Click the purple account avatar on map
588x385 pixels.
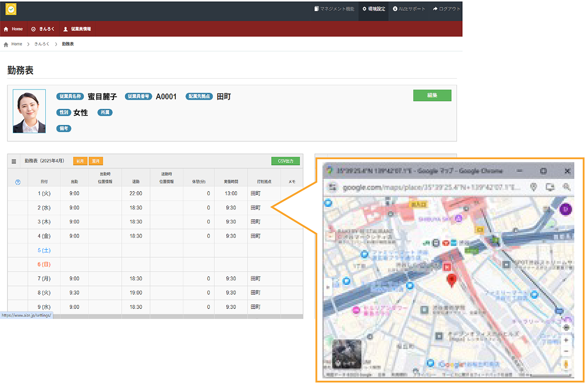[x=565, y=209]
